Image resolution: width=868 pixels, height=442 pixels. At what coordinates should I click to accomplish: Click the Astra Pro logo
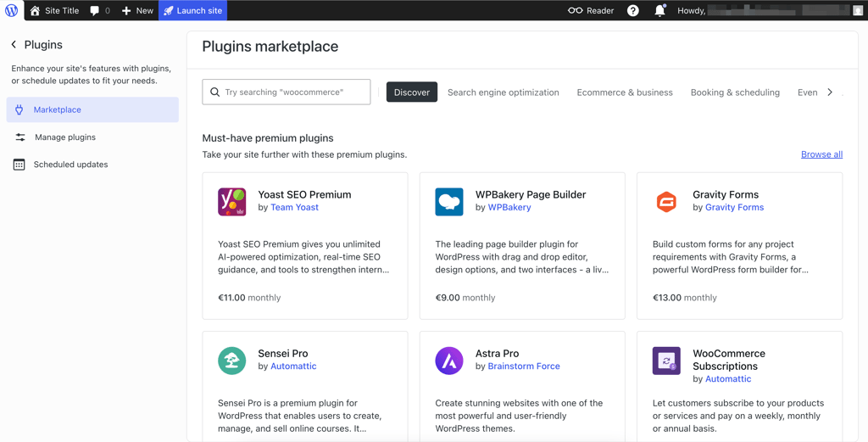coord(449,361)
